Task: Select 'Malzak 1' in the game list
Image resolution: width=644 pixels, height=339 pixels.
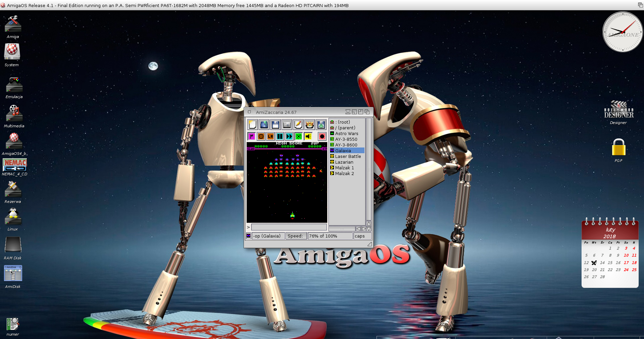Action: pos(347,168)
